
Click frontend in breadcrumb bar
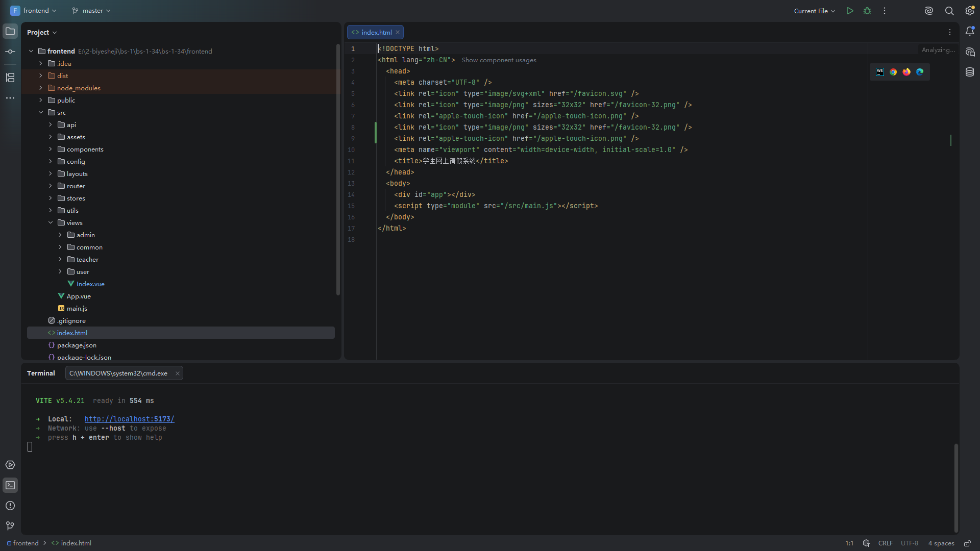point(22,543)
